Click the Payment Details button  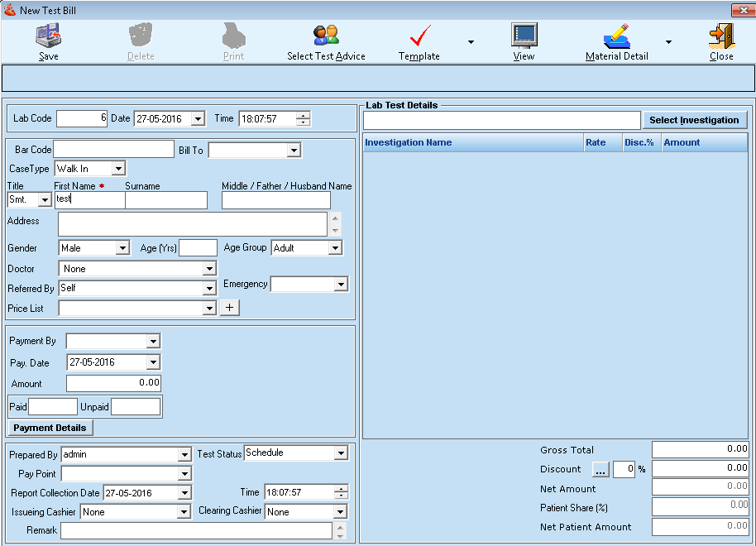click(50, 428)
